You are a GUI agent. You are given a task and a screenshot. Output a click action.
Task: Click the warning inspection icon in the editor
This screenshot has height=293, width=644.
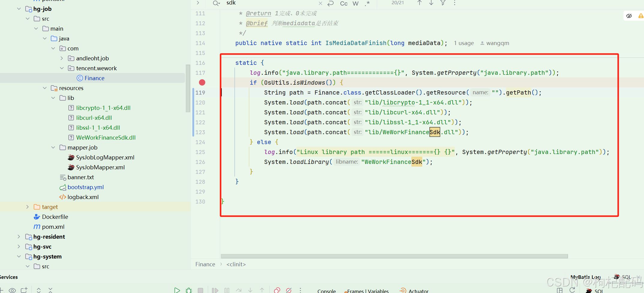tap(641, 16)
